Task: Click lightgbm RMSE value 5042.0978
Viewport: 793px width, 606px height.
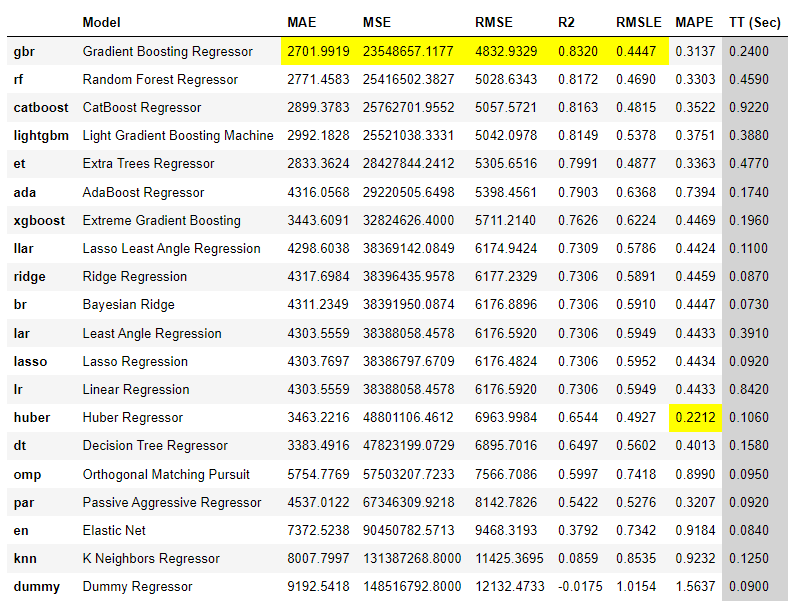Action: 506,136
